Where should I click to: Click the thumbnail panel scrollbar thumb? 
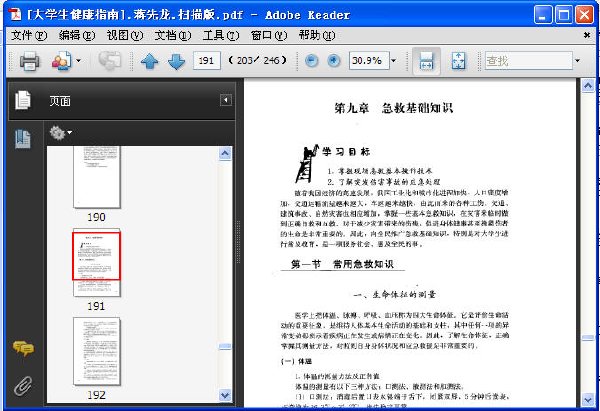(x=225, y=347)
